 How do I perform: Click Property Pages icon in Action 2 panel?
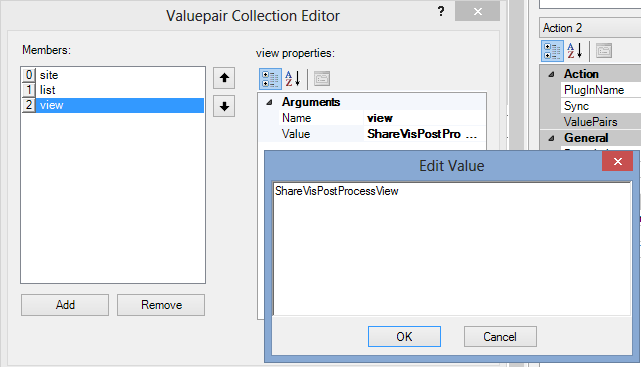pos(604,51)
